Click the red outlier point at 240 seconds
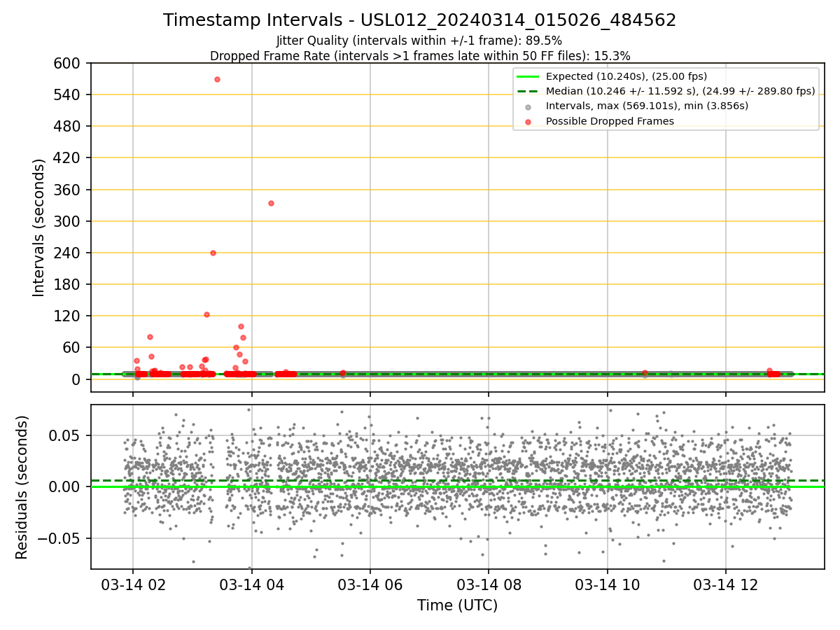Image resolution: width=840 pixels, height=630 pixels. pos(213,253)
